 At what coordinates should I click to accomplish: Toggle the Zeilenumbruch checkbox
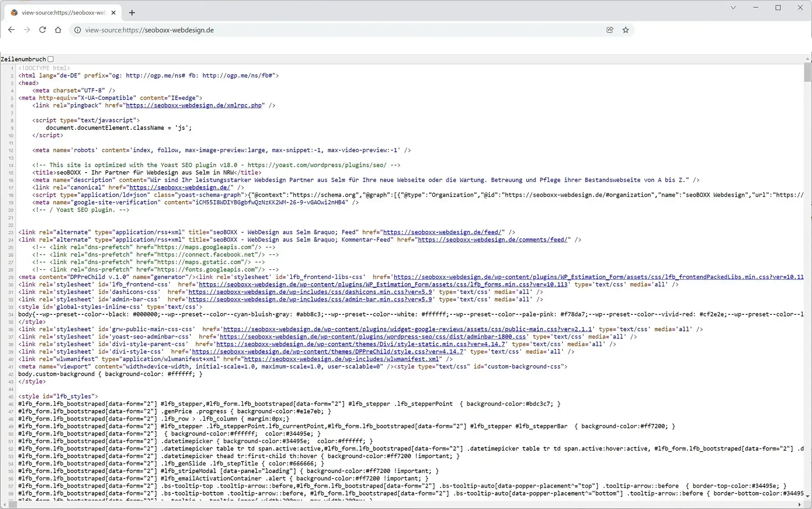51,59
